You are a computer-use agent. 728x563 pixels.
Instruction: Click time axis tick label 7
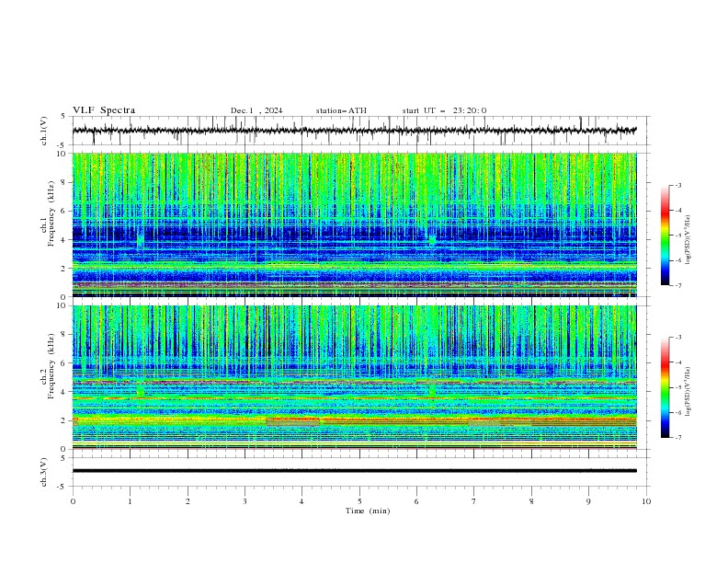click(x=474, y=501)
